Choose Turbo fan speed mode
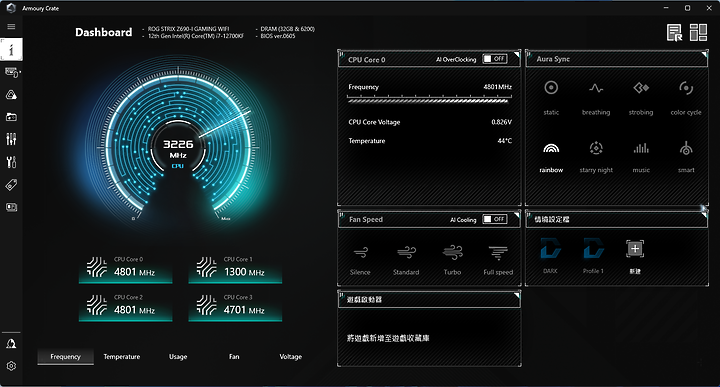Image resolution: width=720 pixels, height=387 pixels. 452,260
